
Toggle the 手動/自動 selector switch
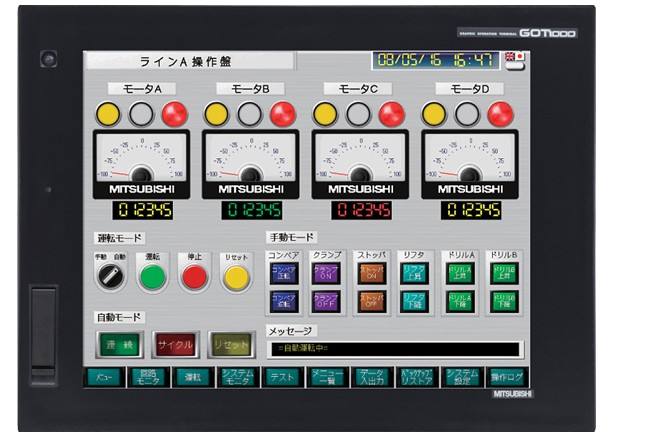coord(110,277)
